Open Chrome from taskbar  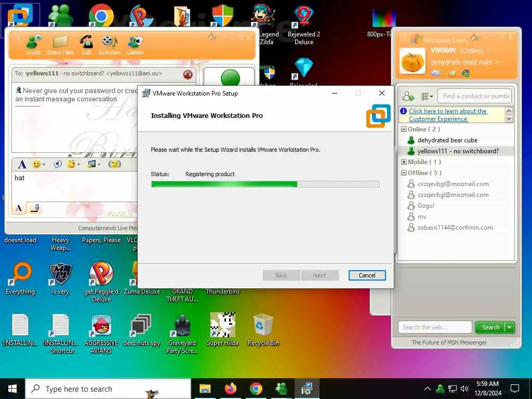pos(256,389)
